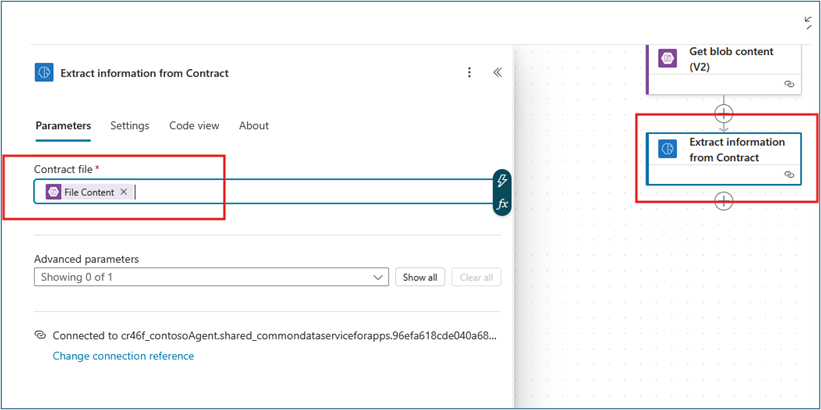Click the Connected to cr46f_contosoAgent text
The width and height of the screenshot is (821, 410).
(274, 336)
